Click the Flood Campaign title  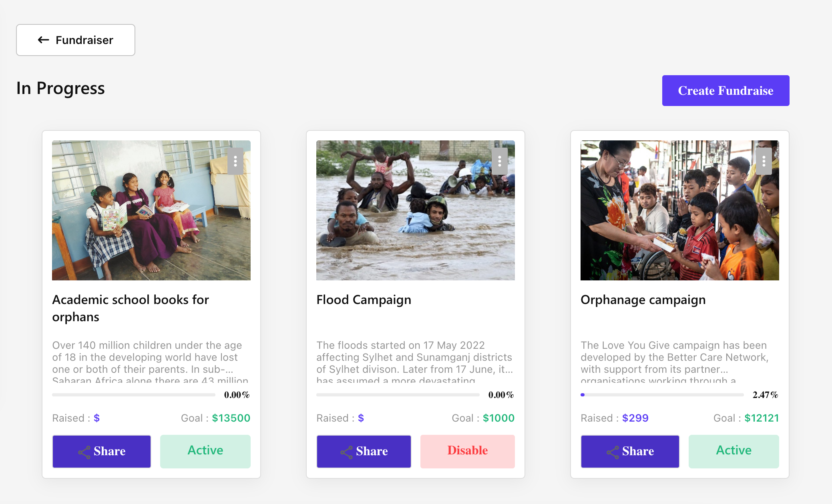(364, 300)
